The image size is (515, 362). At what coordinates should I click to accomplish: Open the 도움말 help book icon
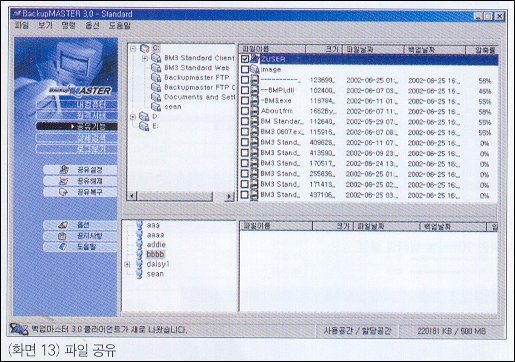click(63, 247)
